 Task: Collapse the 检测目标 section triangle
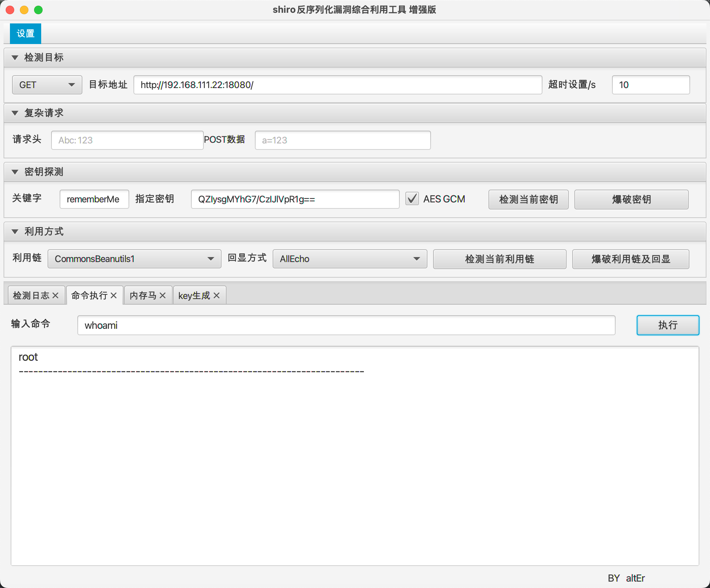pyautogui.click(x=15, y=58)
